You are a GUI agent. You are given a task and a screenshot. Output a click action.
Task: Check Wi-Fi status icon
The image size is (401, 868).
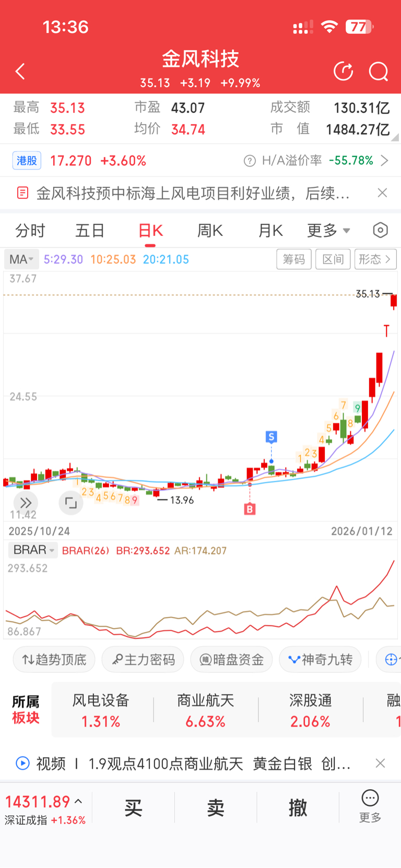click(329, 27)
